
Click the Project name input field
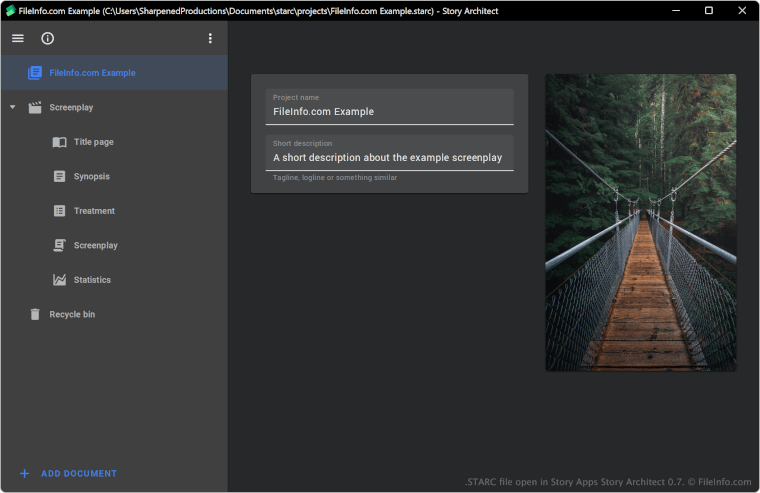tap(389, 111)
